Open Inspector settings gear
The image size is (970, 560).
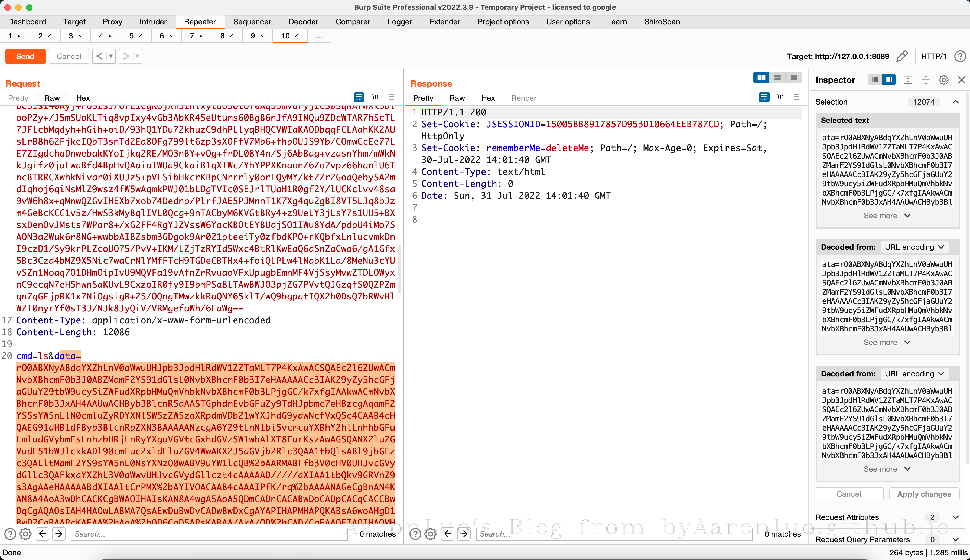click(943, 80)
